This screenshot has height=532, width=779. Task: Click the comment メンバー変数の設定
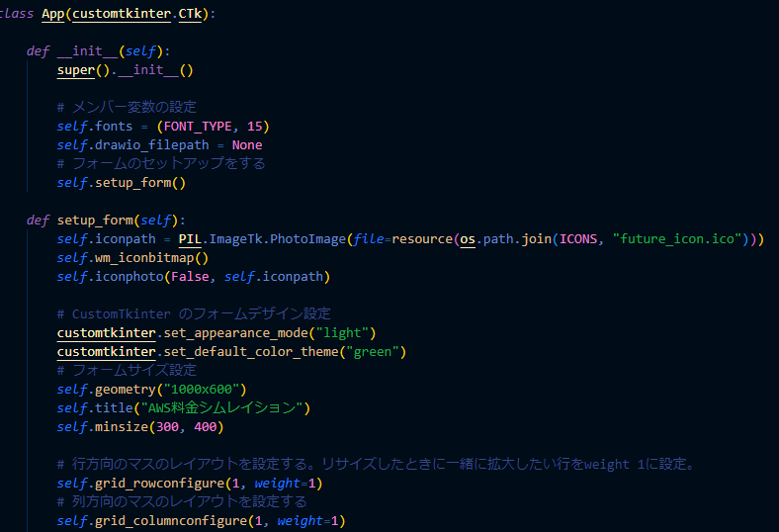127,108
